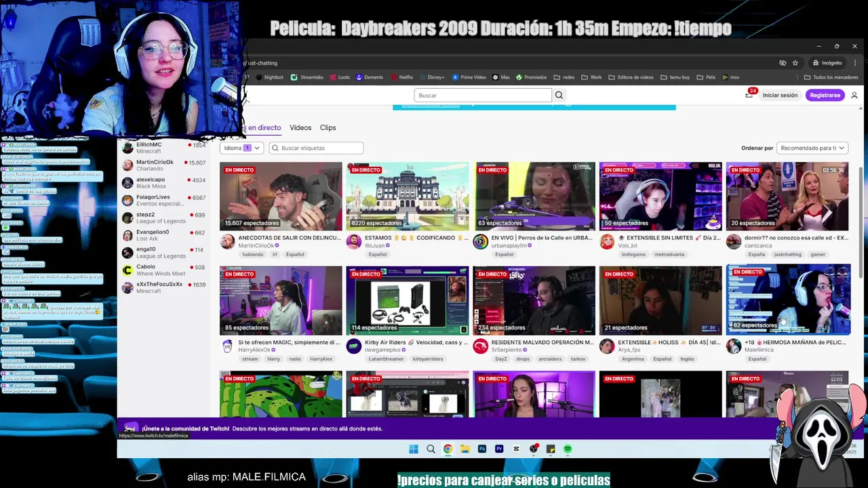Open the 'Editora de videos' bookmarks folder
The width and height of the screenshot is (868, 488).
[x=631, y=77]
